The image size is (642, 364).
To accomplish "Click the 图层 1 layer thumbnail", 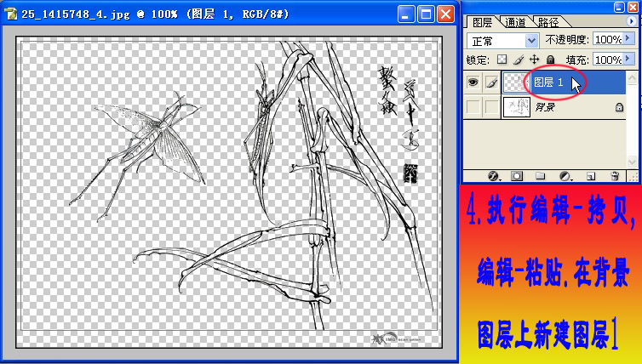I will tap(516, 82).
